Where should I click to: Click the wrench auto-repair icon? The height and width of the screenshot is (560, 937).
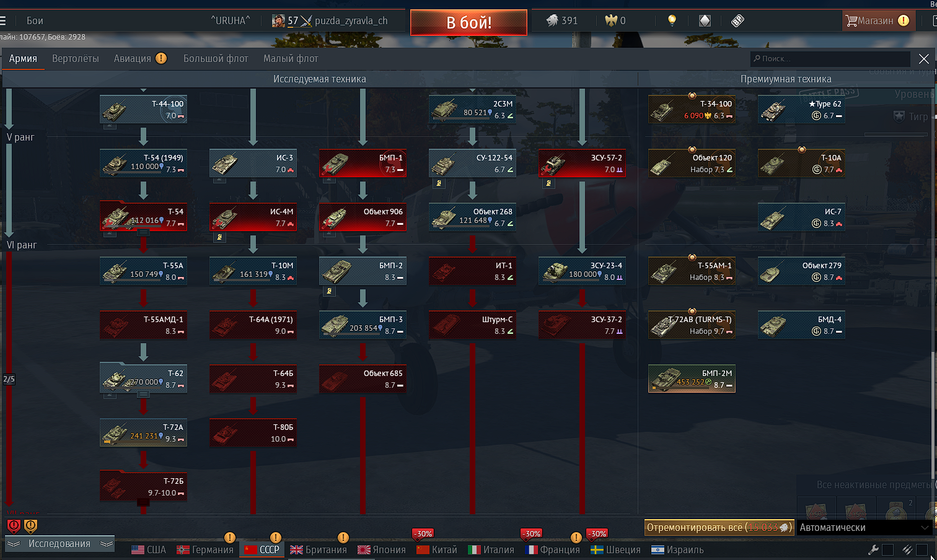pos(873,549)
